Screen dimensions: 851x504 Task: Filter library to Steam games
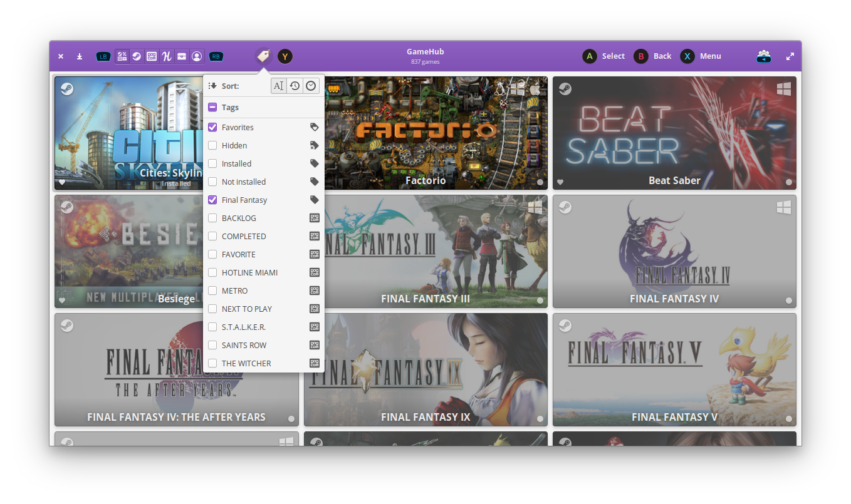[136, 56]
